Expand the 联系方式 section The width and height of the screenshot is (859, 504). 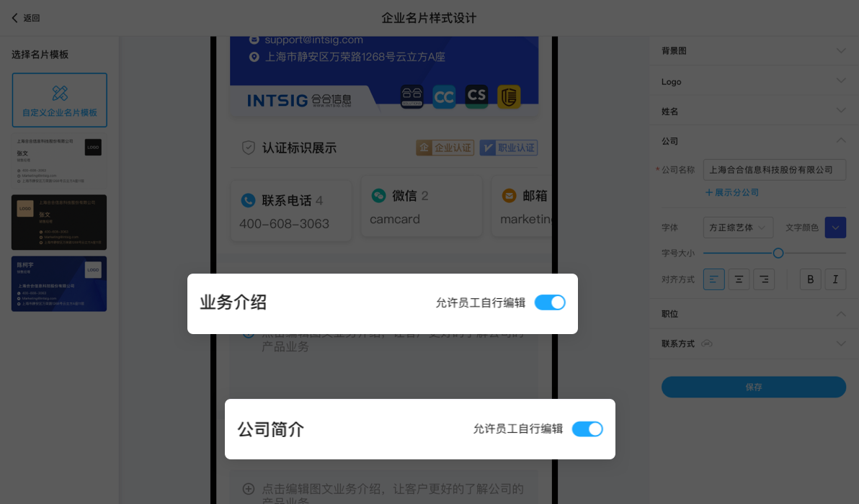pyautogui.click(x=754, y=343)
